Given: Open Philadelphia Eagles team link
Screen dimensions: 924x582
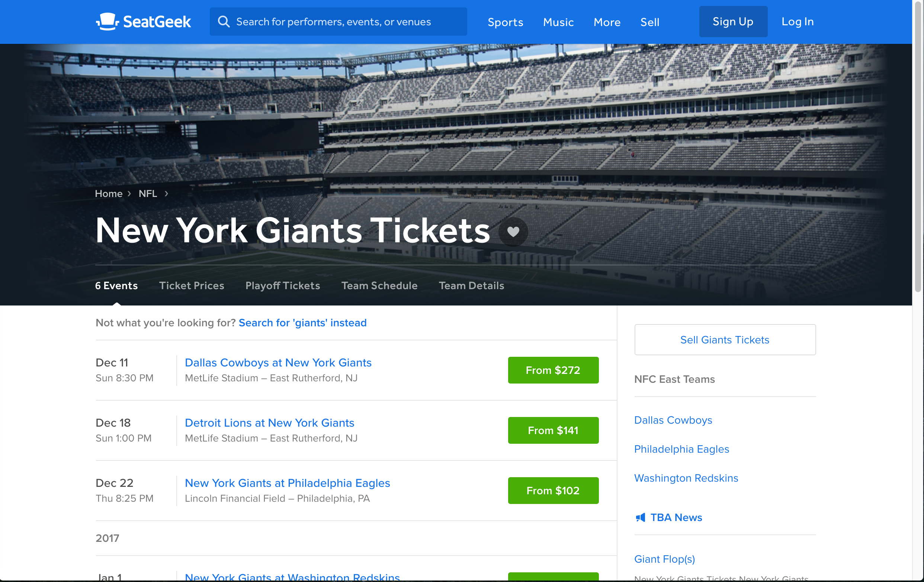Looking at the screenshot, I should pos(681,449).
